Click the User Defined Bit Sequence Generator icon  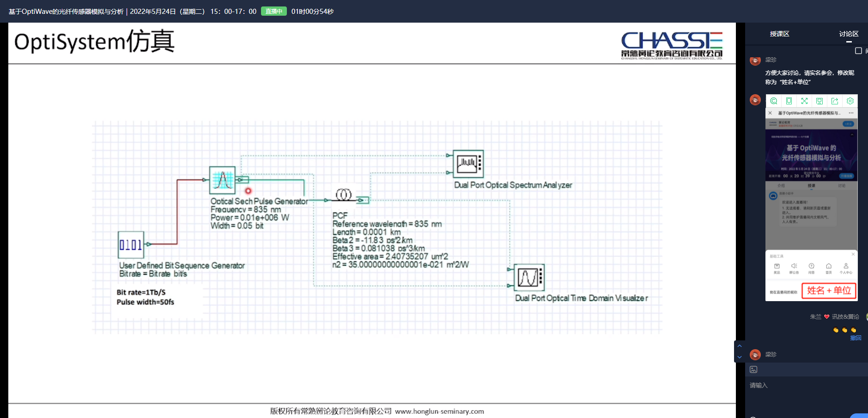131,245
